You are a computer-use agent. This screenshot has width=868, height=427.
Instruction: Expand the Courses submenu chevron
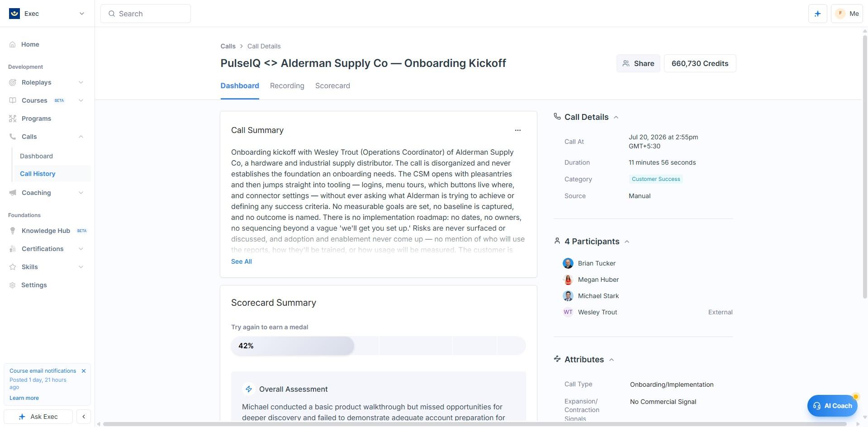pos(81,100)
